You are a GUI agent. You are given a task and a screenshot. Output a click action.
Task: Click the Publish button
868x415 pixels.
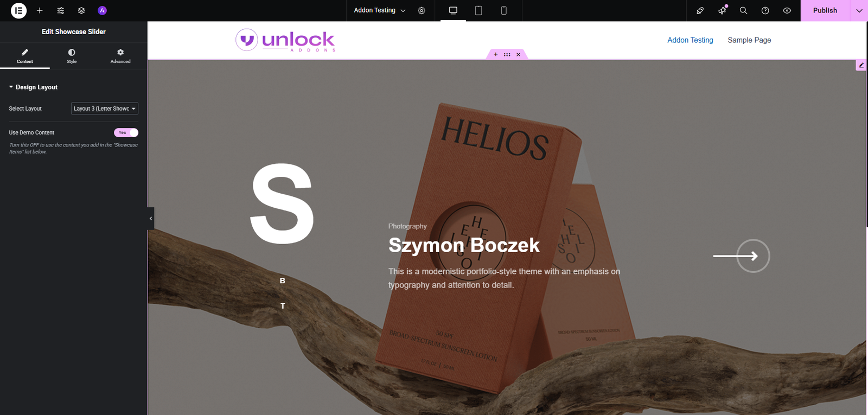tap(825, 10)
